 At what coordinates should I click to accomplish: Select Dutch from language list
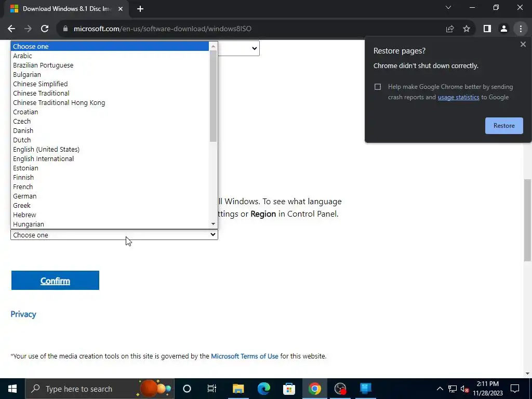[110, 140]
